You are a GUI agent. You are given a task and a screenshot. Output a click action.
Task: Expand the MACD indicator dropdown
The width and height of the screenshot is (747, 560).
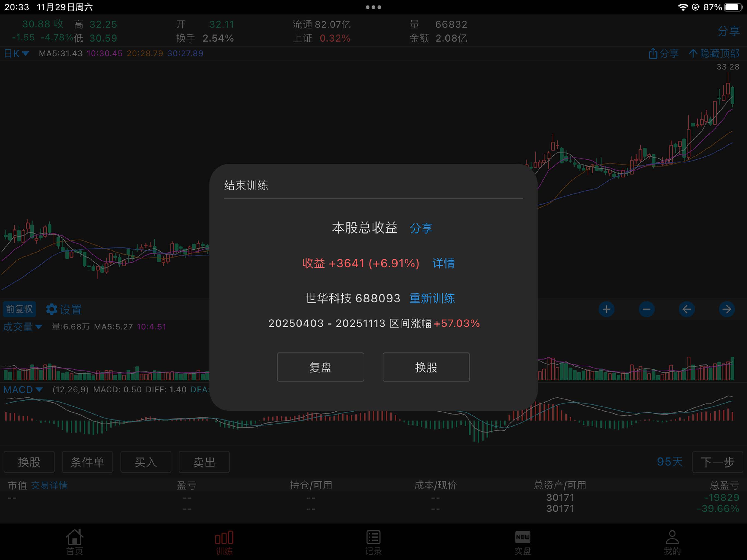[x=23, y=390]
